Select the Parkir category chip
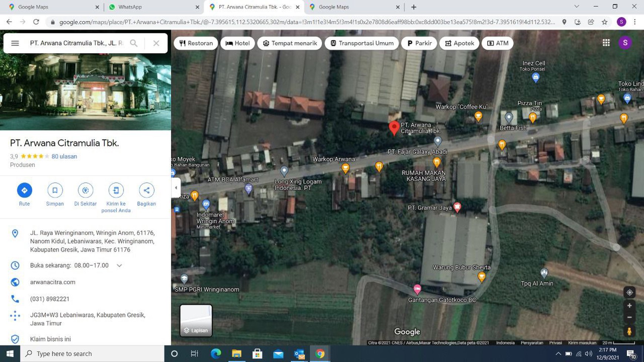 tap(419, 43)
